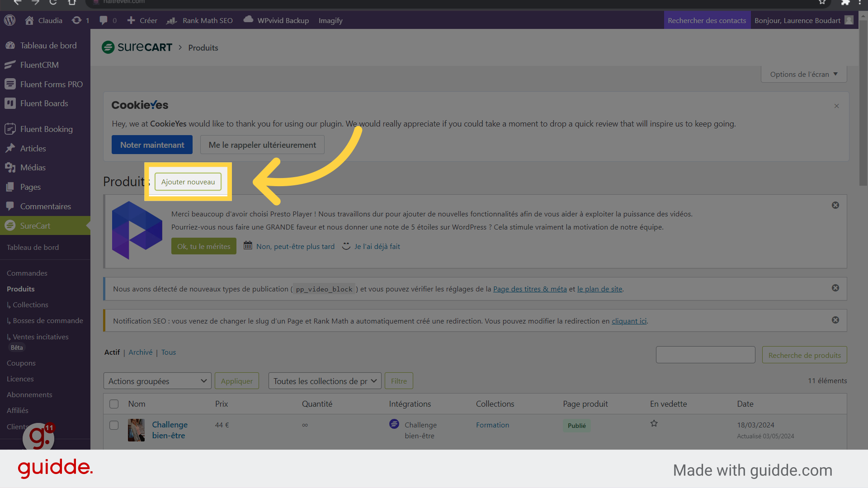Open Rank Math SEO admin bar menu
868x488 pixels.
[x=200, y=20]
